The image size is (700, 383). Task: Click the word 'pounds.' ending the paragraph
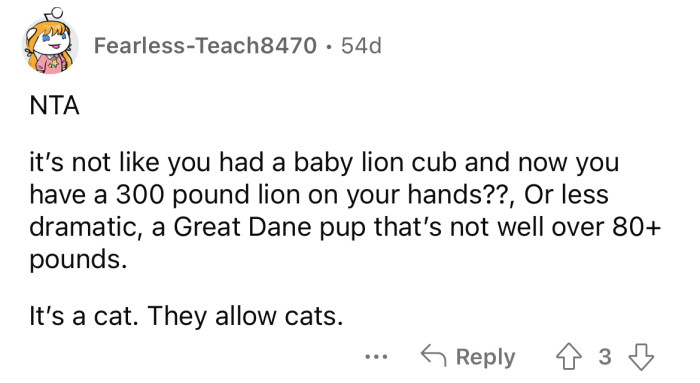coord(79,260)
